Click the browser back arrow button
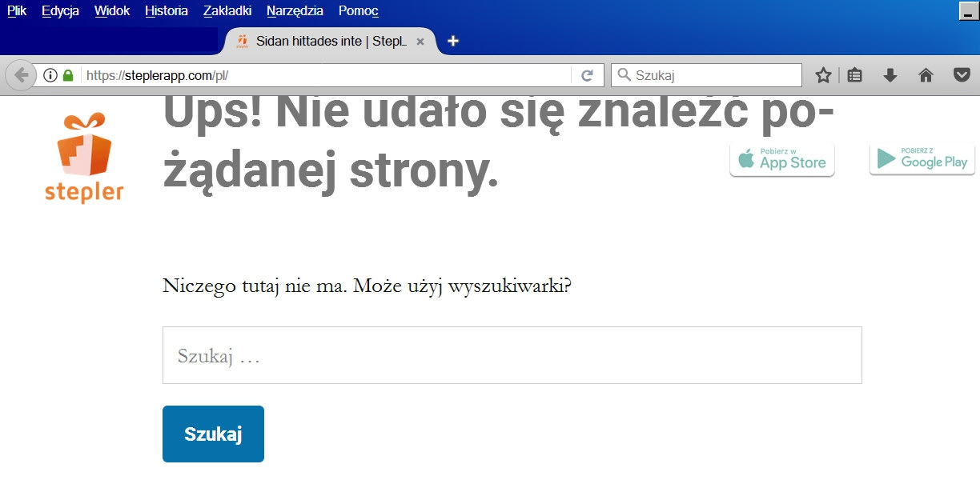Screen dimensions: 980x488 pyautogui.click(x=21, y=75)
